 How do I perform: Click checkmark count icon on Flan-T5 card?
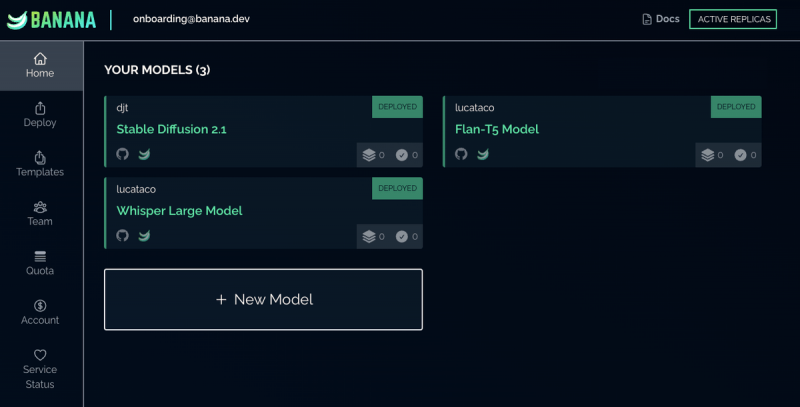pyautogui.click(x=740, y=155)
